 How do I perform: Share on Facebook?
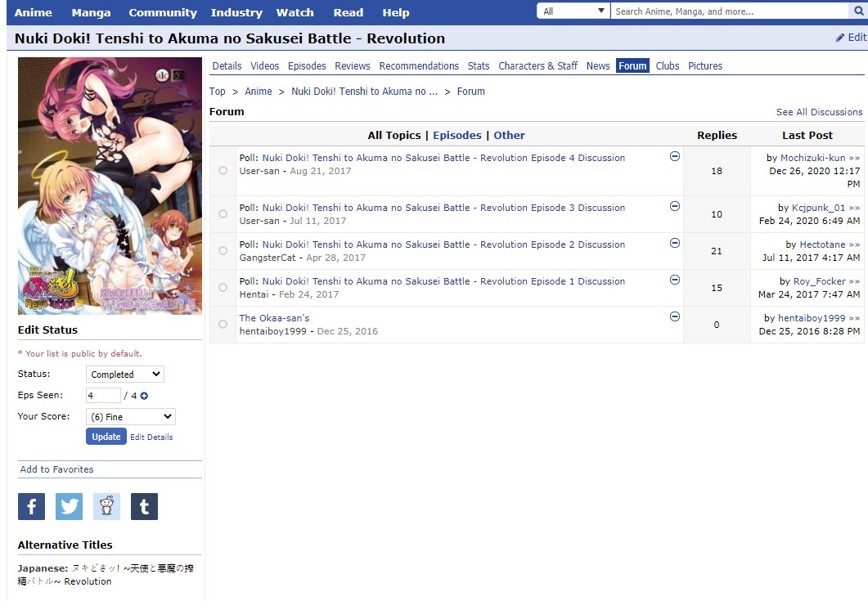coord(32,506)
